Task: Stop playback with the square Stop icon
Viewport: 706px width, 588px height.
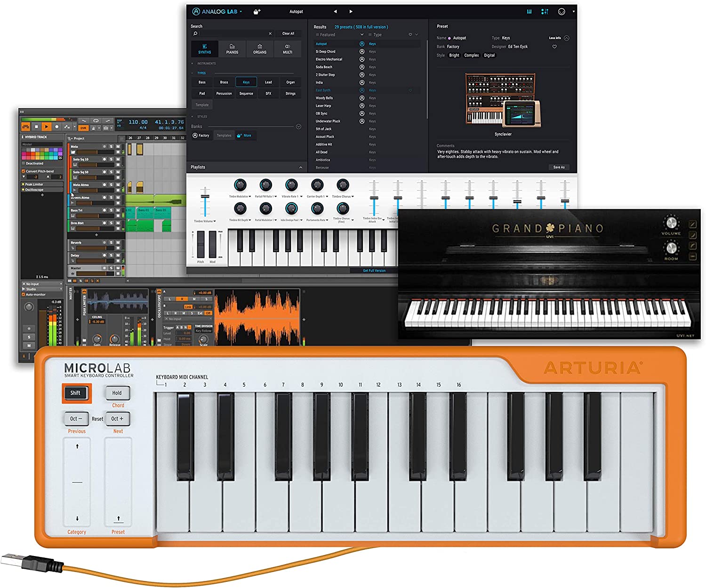Action: pos(37,127)
